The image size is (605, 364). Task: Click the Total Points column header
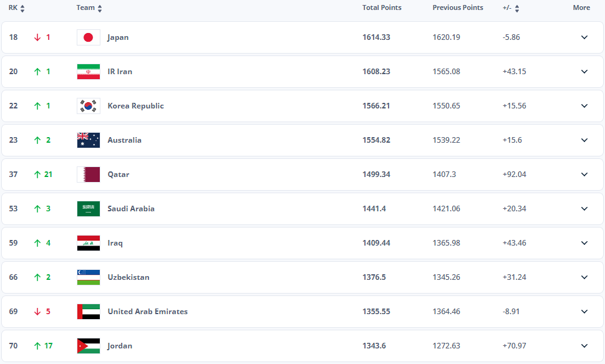(x=382, y=7)
